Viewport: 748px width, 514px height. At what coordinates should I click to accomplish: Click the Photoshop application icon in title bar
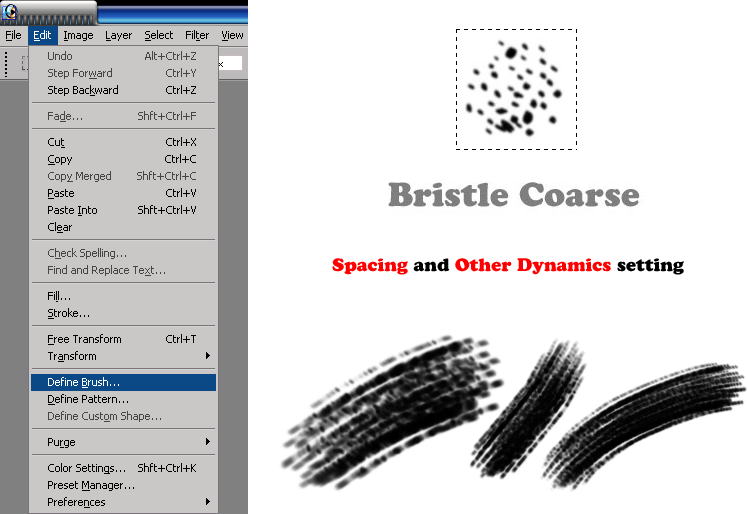click(9, 12)
